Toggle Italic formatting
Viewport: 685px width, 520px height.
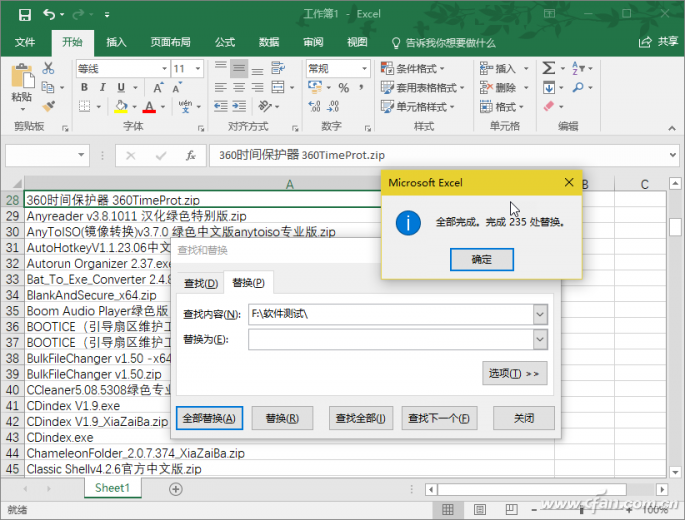pos(103,87)
